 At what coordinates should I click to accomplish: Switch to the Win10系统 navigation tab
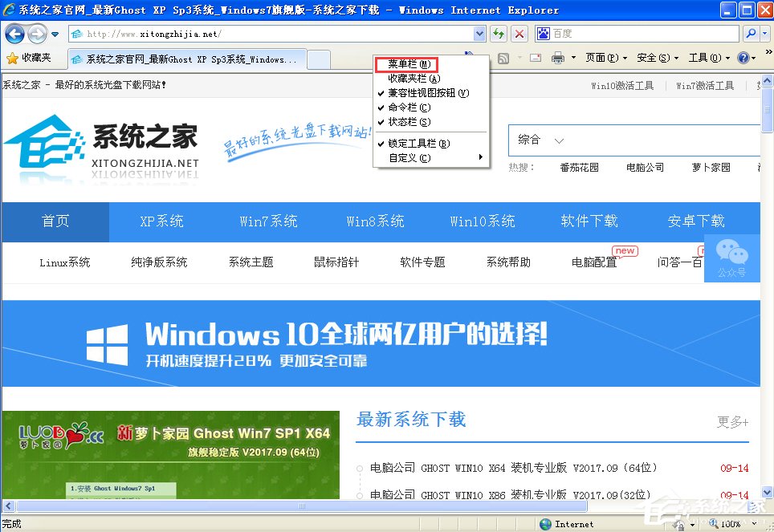(482, 221)
